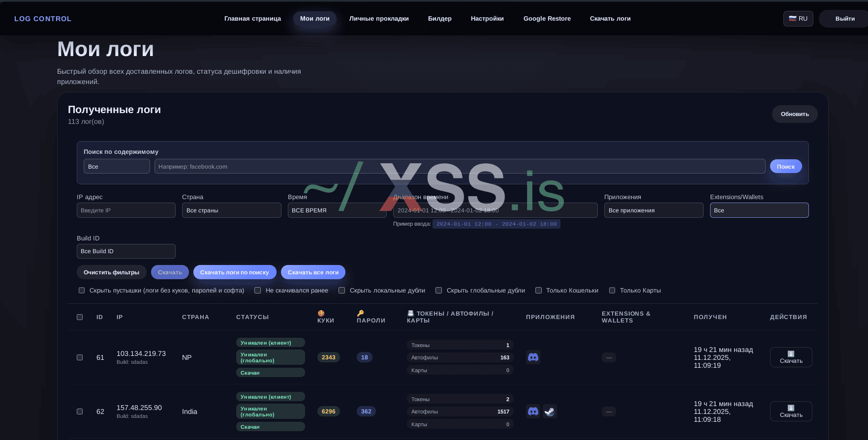The image size is (868, 440).
Task: Toggle the select-all checkbox in table header
Action: click(x=80, y=317)
